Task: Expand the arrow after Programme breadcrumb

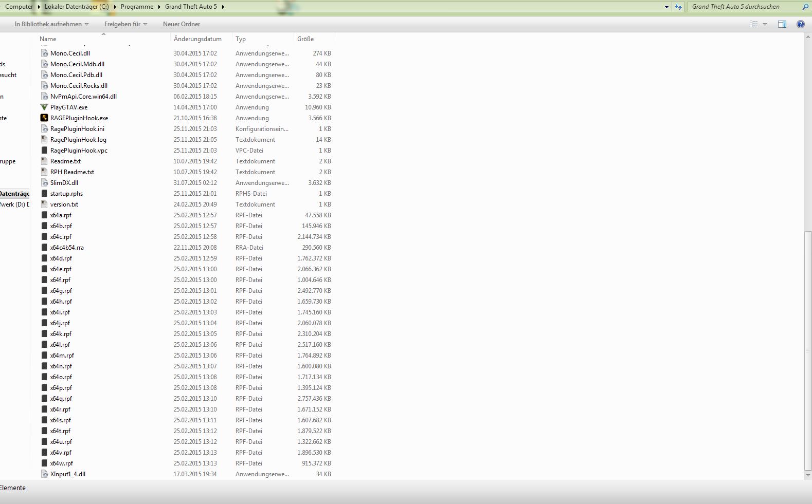Action: 159,7
